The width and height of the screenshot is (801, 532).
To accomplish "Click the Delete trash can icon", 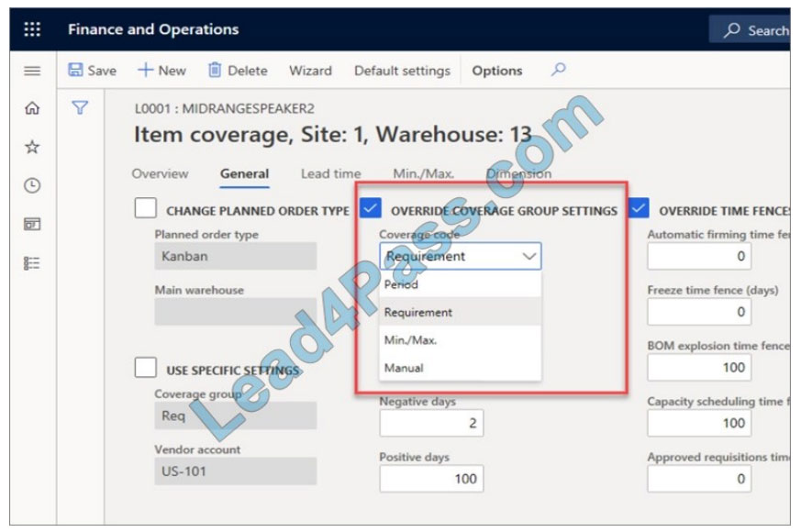I will [215, 70].
